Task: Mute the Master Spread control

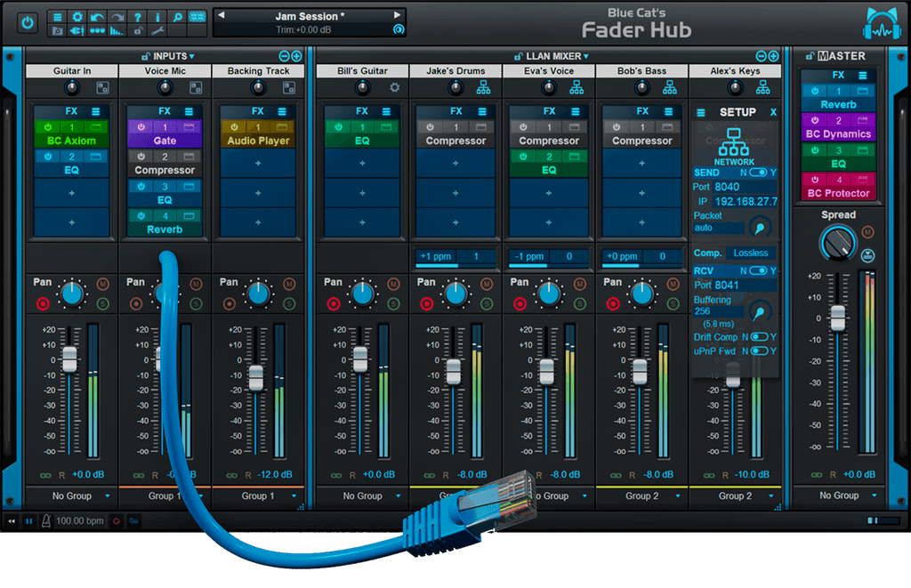Action: tap(867, 232)
